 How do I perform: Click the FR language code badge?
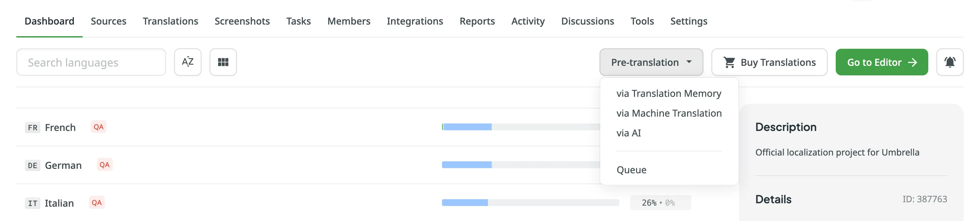(x=33, y=128)
